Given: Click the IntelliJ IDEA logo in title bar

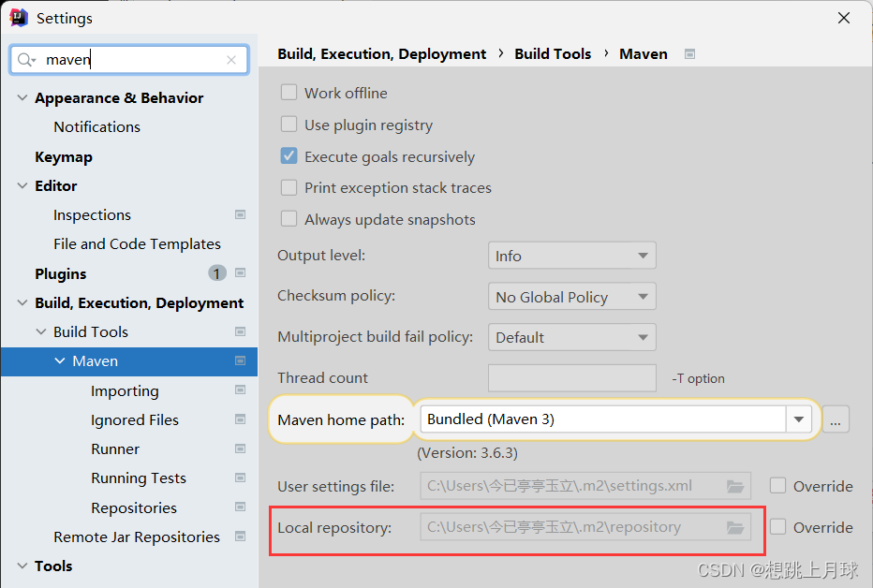Looking at the screenshot, I should 19,18.
